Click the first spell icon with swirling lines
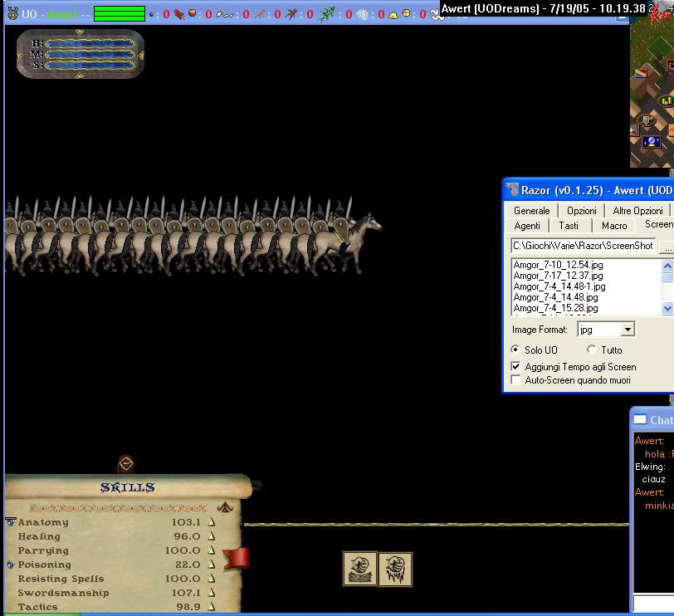Image resolution: width=674 pixels, height=616 pixels. (360, 570)
